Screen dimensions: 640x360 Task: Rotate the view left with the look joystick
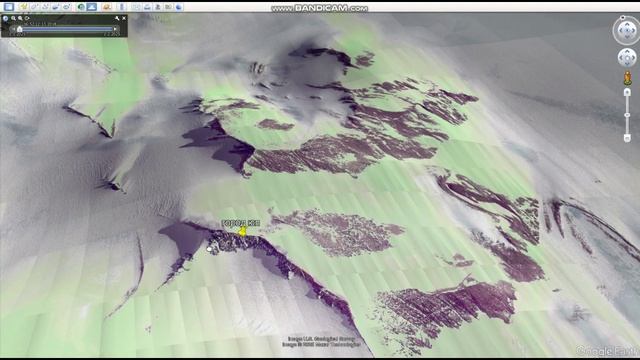pos(621,31)
